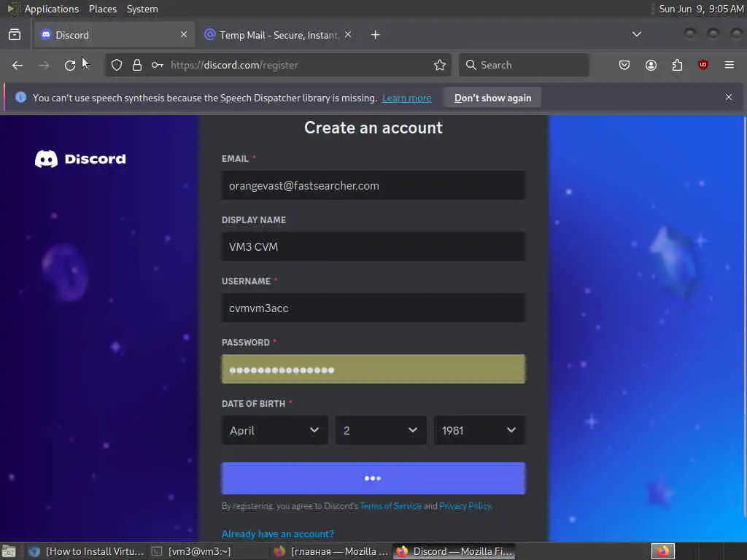Reload the Discord register page
Image resolution: width=747 pixels, height=560 pixels.
pos(70,65)
